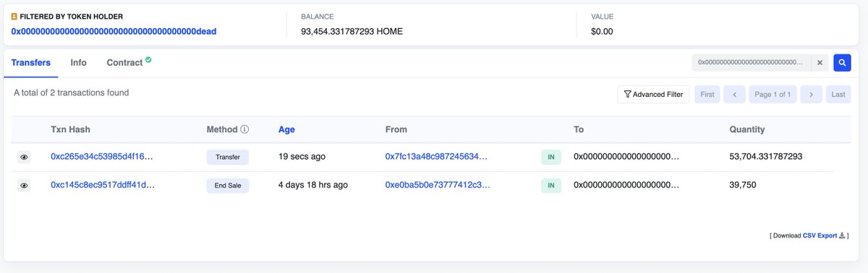Image resolution: width=868 pixels, height=273 pixels.
Task: Open the Contract tab
Action: (124, 63)
